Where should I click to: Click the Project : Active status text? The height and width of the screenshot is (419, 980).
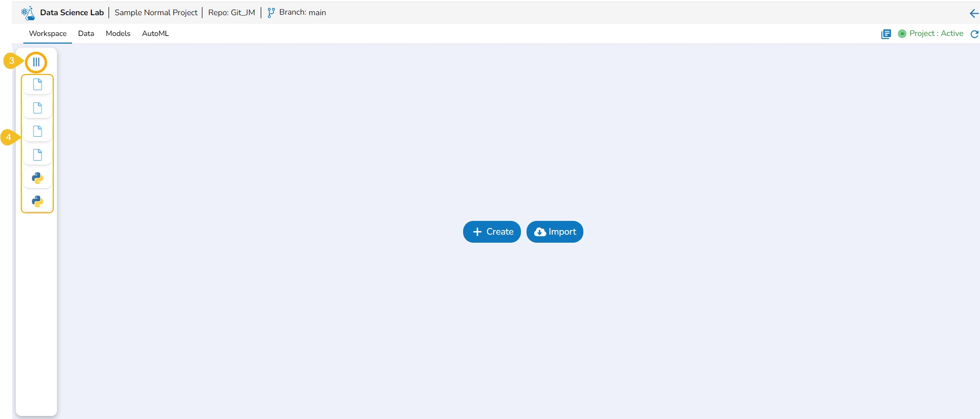(x=936, y=33)
